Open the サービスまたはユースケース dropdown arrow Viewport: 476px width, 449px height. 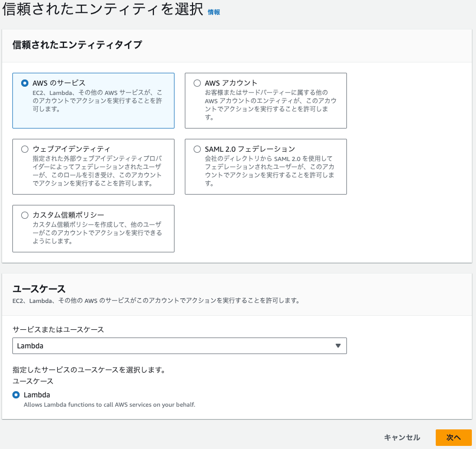click(338, 346)
